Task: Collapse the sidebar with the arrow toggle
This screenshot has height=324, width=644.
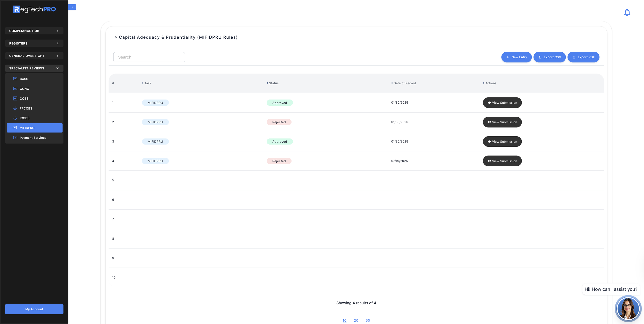Action: 72,7
